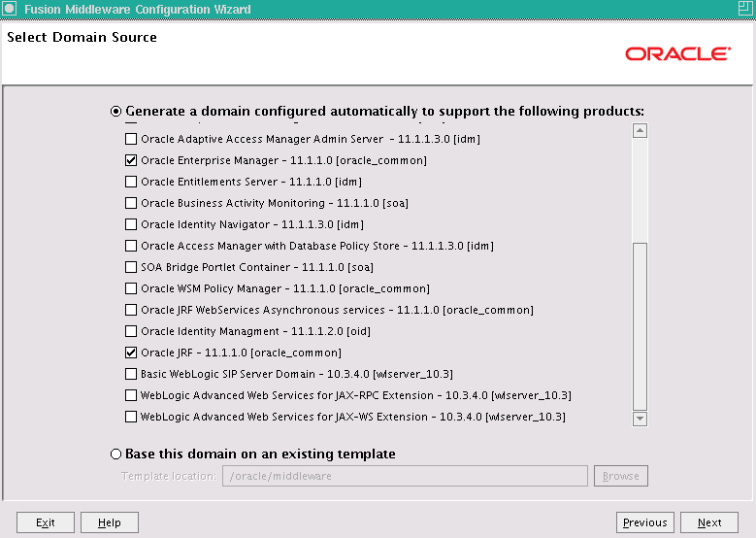Click the Oracle logo
The image size is (756, 538).
pos(678,53)
